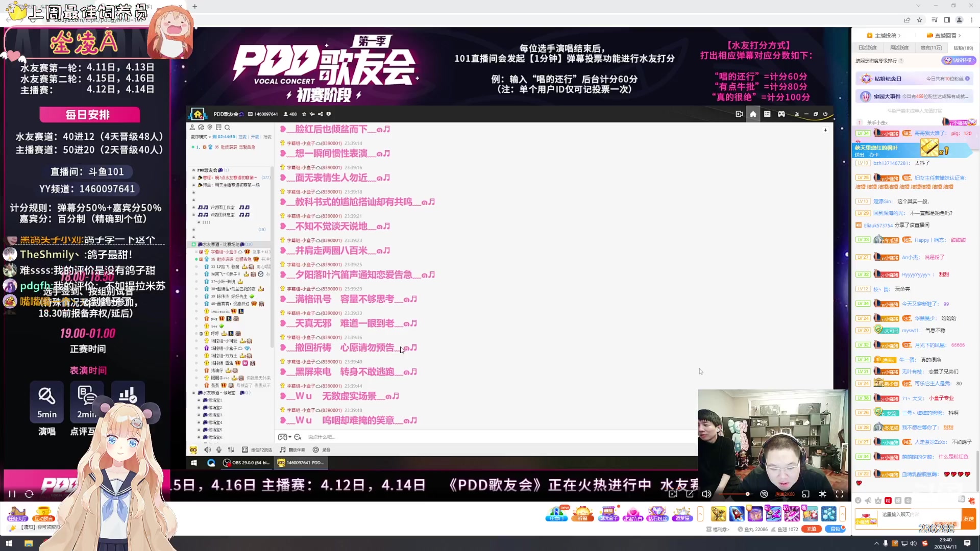Open the emoji picker in chat
This screenshot has width=980, height=551.
click(858, 500)
